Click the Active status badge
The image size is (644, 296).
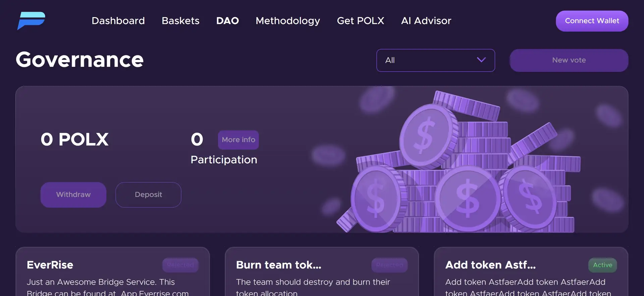coord(602,265)
